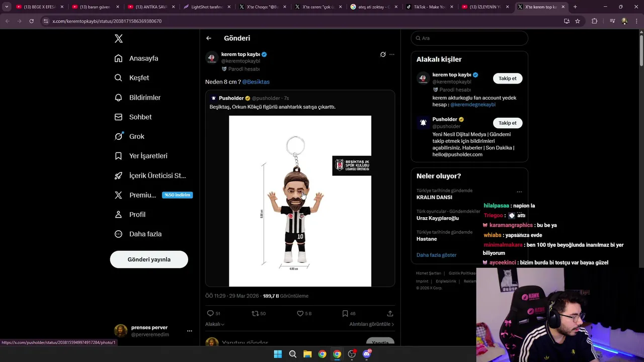Open Profil page
644x362 pixels.
pos(130,214)
